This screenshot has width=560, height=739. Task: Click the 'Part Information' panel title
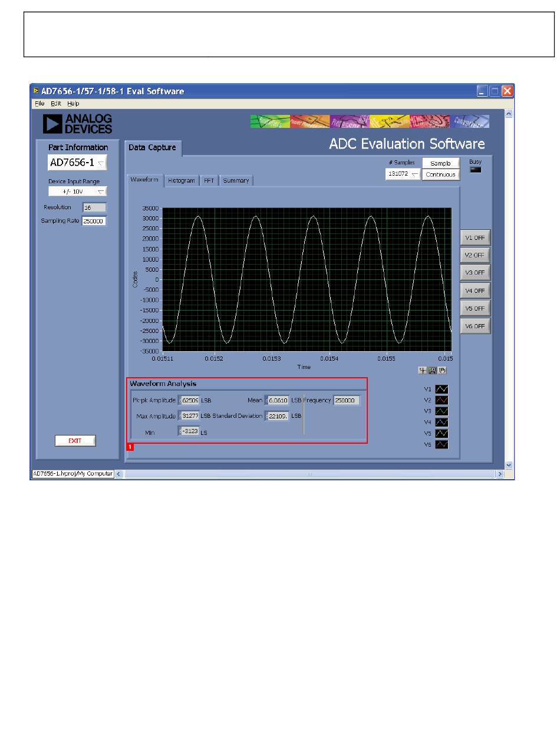(x=78, y=147)
